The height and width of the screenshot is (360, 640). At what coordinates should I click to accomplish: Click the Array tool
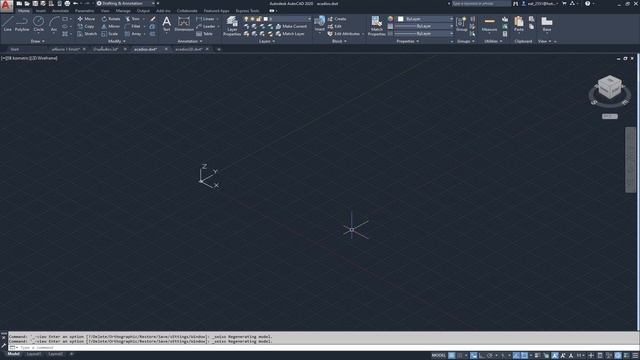coord(133,34)
